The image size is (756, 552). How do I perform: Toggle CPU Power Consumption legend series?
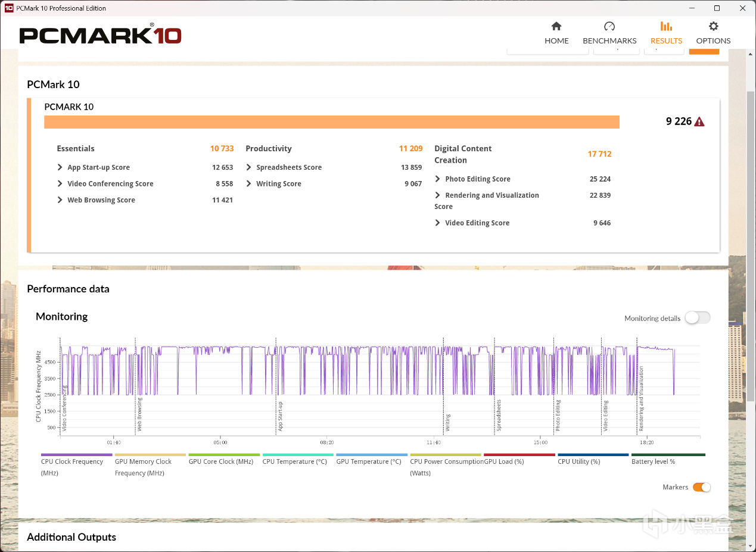coord(446,464)
